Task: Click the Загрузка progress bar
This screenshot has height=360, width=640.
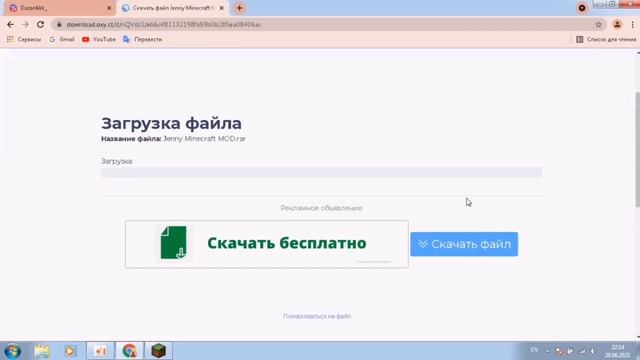Action: click(x=322, y=172)
